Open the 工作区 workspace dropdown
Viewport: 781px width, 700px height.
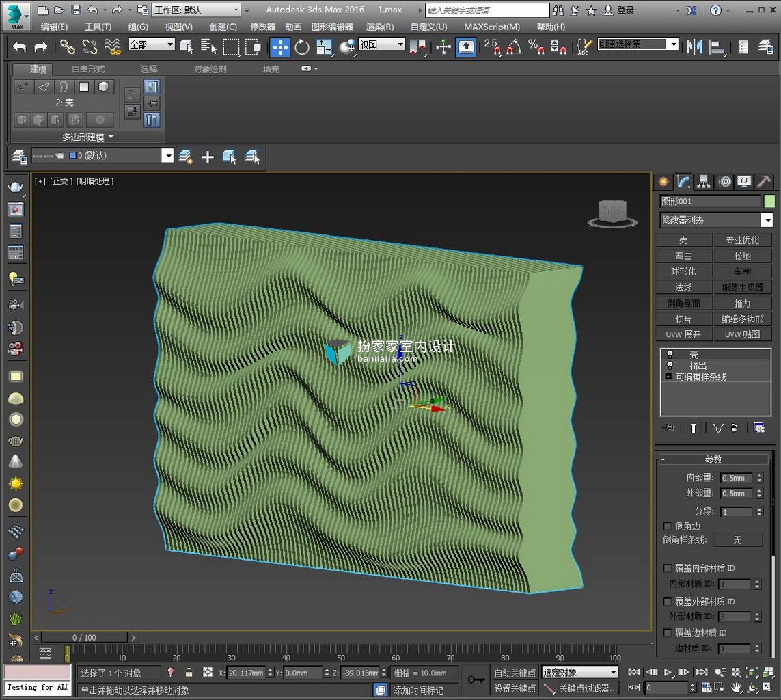click(195, 10)
